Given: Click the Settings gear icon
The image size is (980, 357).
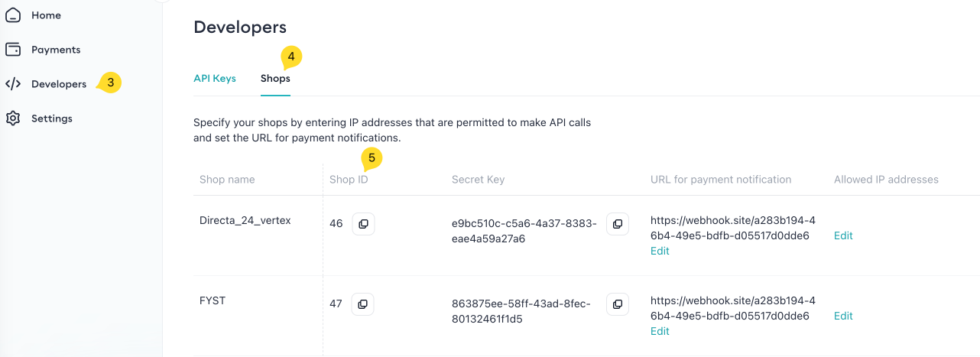Looking at the screenshot, I should click(13, 118).
